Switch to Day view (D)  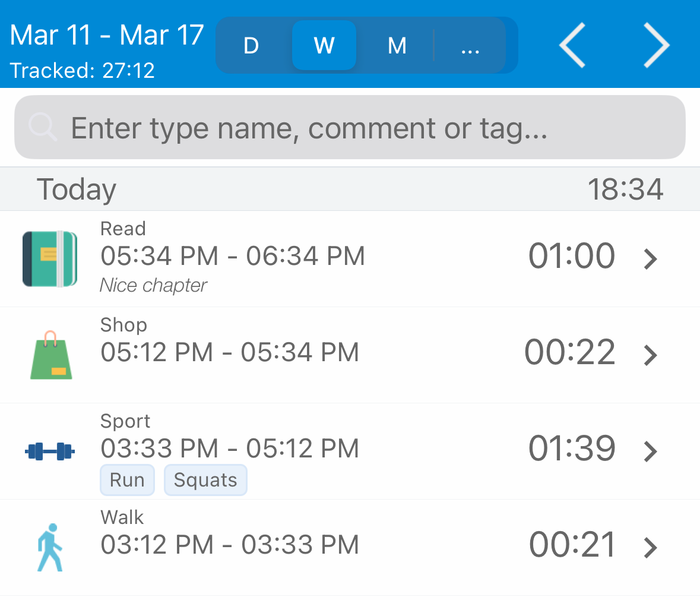[251, 46]
